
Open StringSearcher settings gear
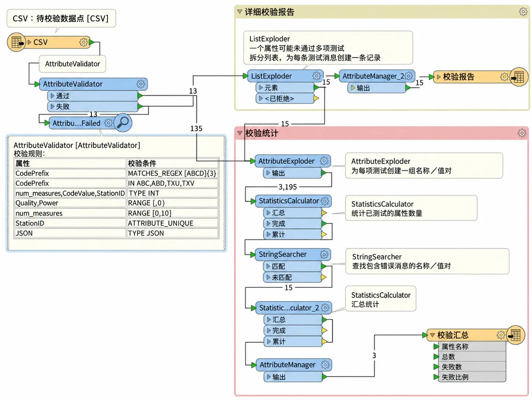coord(324,254)
